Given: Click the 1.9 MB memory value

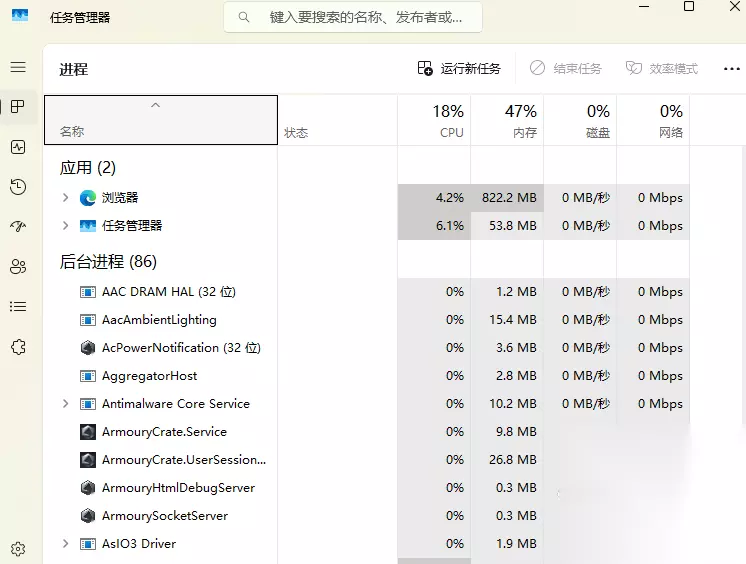Looking at the screenshot, I should point(516,544).
